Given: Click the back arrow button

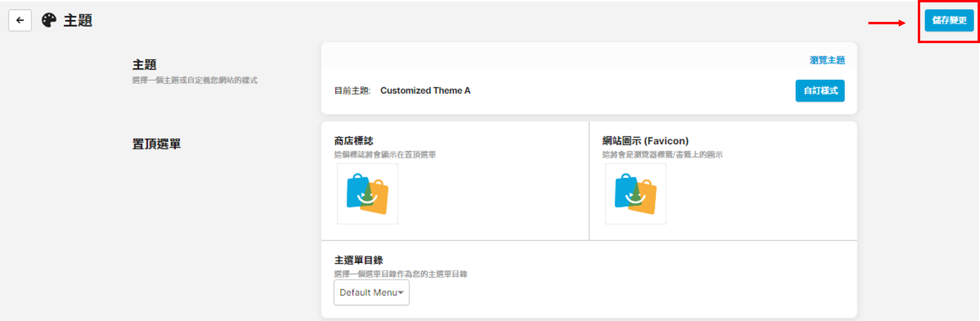Looking at the screenshot, I should (20, 20).
